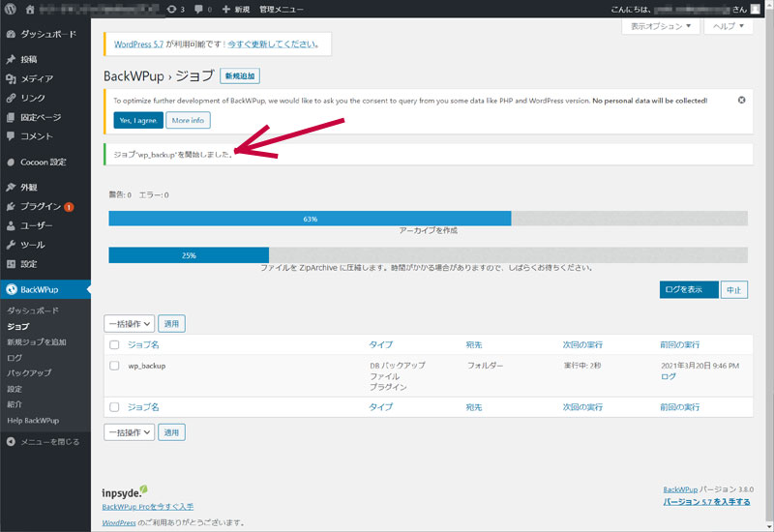Viewport: 774px width, 532px height.
Task: Expand the ヘルプ panel
Action: [x=729, y=26]
